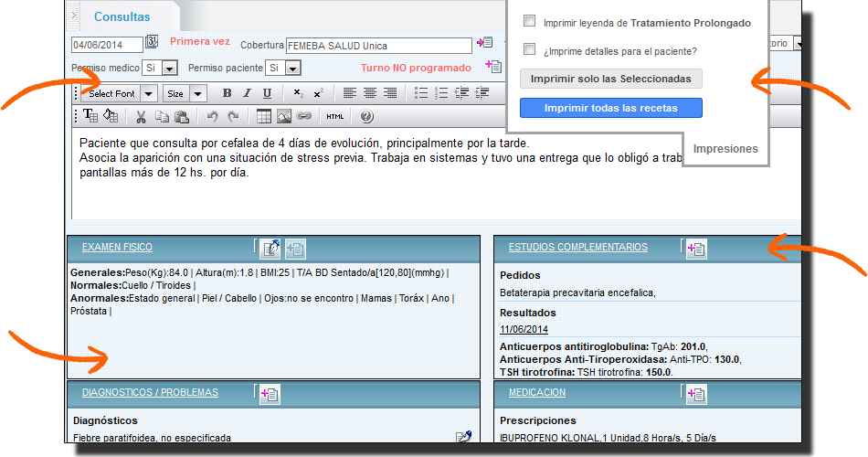868x457 pixels.
Task: Insert a table into the note
Action: (x=263, y=116)
